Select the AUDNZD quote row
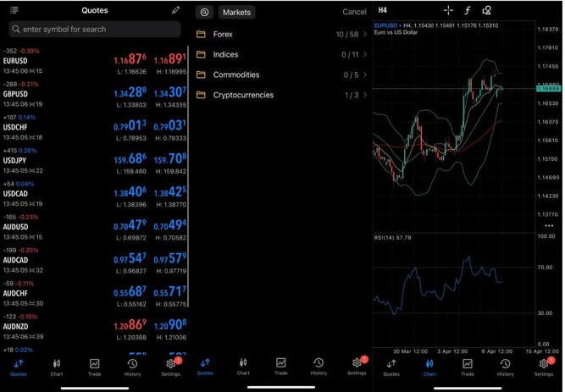This screenshot has height=392, width=565. click(x=94, y=327)
